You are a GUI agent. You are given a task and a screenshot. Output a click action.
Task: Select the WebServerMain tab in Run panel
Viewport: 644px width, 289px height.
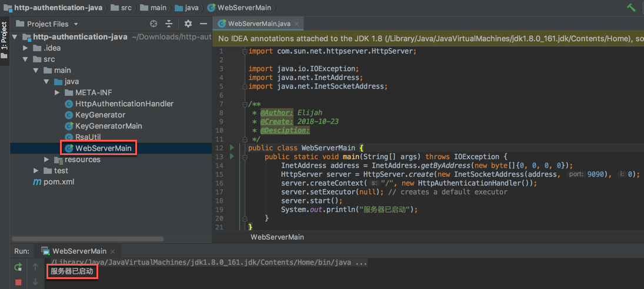[x=79, y=251]
